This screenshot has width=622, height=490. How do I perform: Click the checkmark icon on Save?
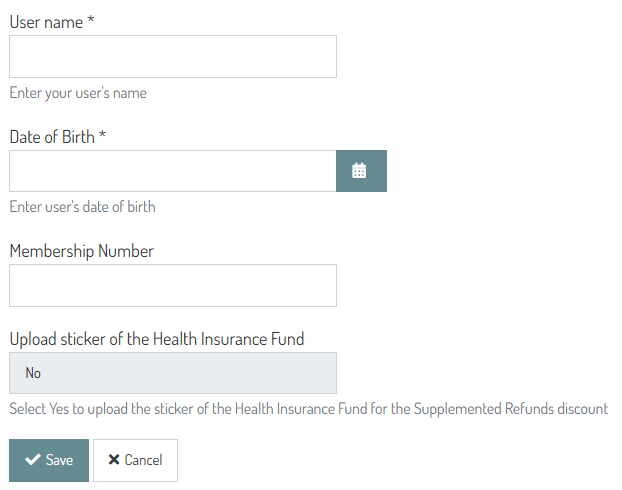[33, 460]
